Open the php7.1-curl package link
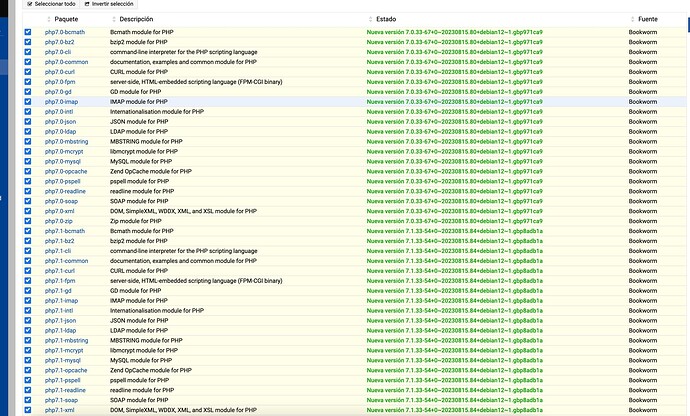Image resolution: width=690 pixels, height=416 pixels. point(60,271)
